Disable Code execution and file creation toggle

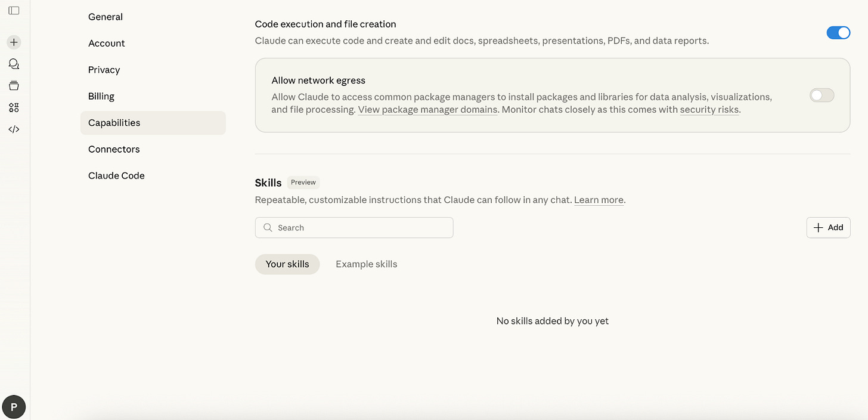click(x=838, y=33)
